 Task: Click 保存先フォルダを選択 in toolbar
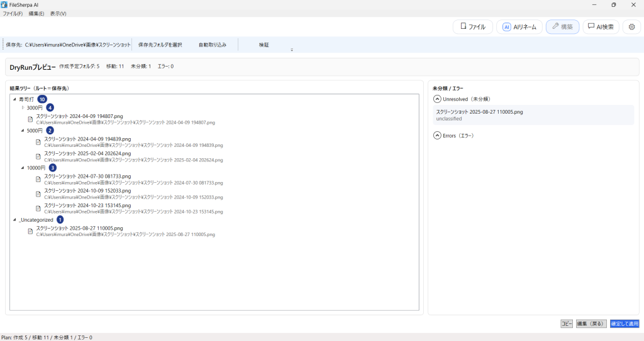pos(160,45)
